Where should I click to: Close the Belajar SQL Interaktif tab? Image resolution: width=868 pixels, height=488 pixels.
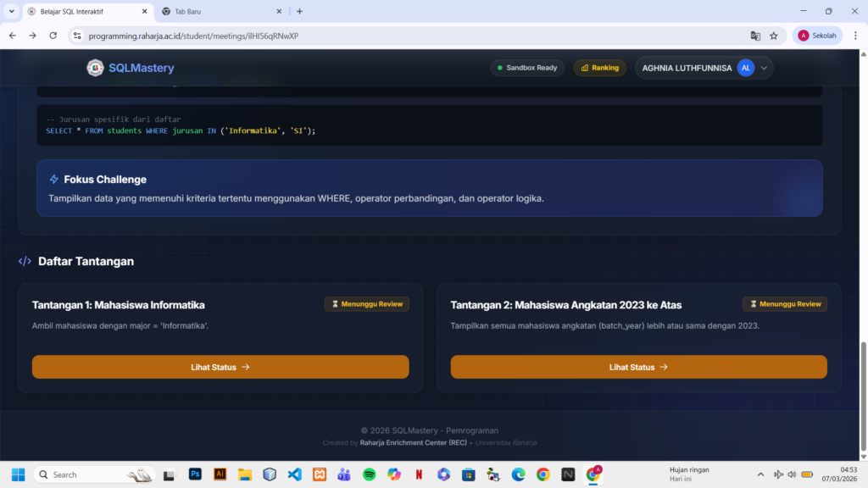pos(144,11)
